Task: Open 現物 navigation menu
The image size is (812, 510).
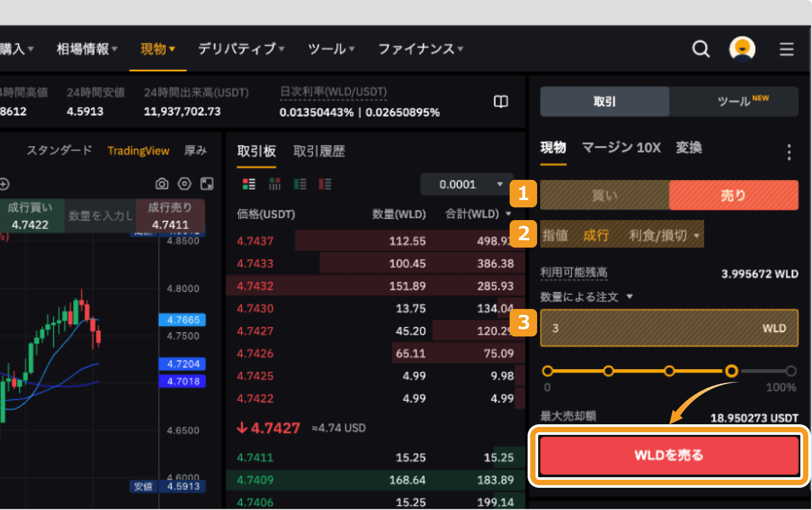Action: [x=158, y=49]
